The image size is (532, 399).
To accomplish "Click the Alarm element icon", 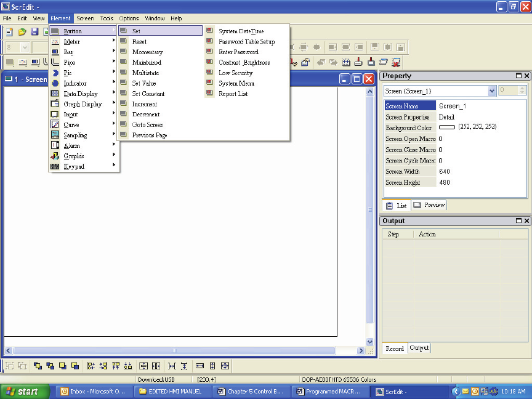I will pyautogui.click(x=55, y=146).
